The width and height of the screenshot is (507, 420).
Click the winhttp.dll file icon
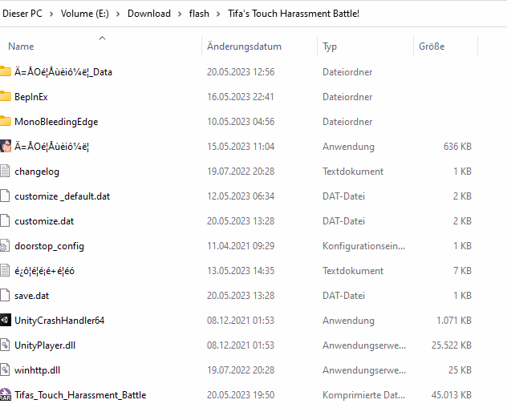point(5,370)
